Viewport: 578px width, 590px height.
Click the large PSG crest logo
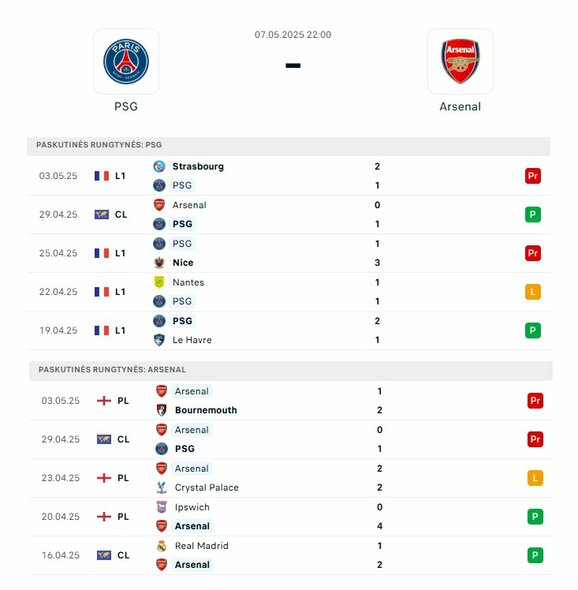pos(126,61)
